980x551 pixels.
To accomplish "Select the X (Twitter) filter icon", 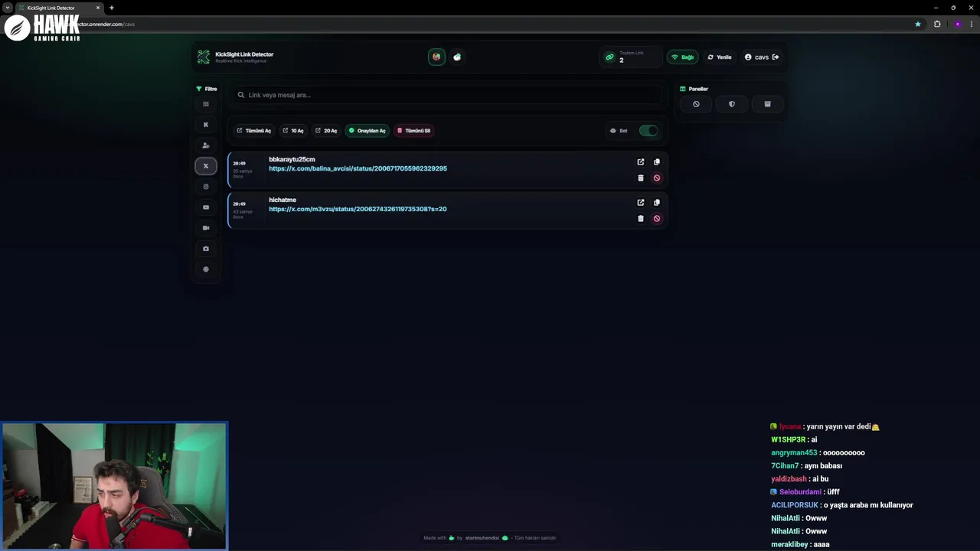I will [x=205, y=166].
